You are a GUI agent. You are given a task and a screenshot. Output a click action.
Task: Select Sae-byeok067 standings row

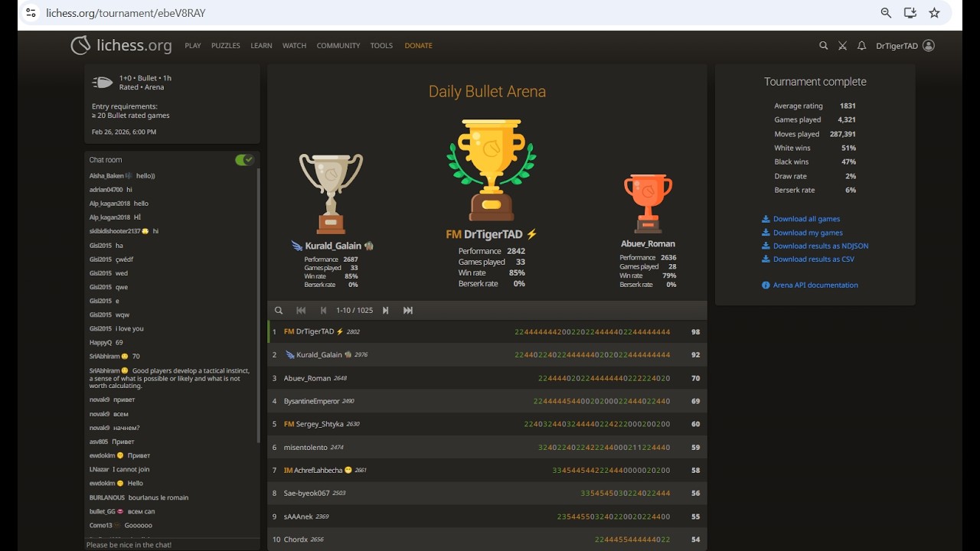click(x=487, y=494)
